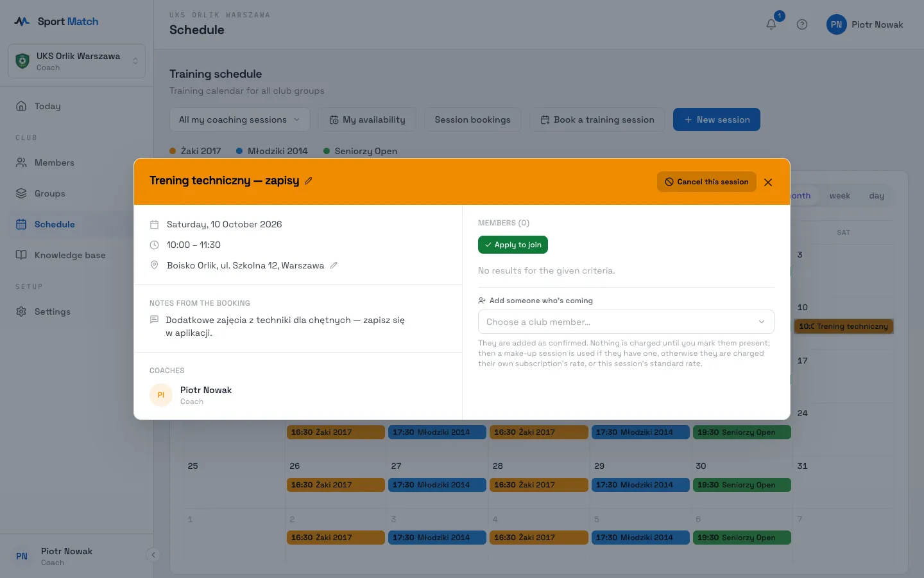The width and height of the screenshot is (924, 578).
Task: Open Members page
Action: [76, 162]
